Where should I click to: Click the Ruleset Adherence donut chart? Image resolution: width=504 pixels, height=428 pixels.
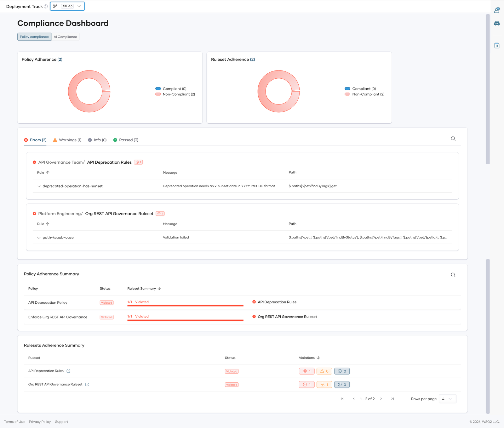tap(279, 91)
